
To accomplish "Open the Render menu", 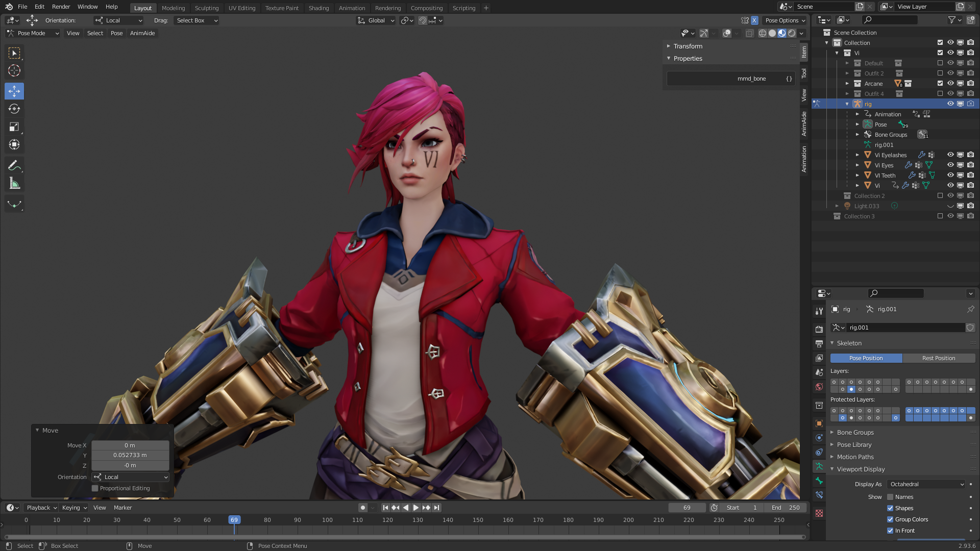I will pyautogui.click(x=61, y=7).
